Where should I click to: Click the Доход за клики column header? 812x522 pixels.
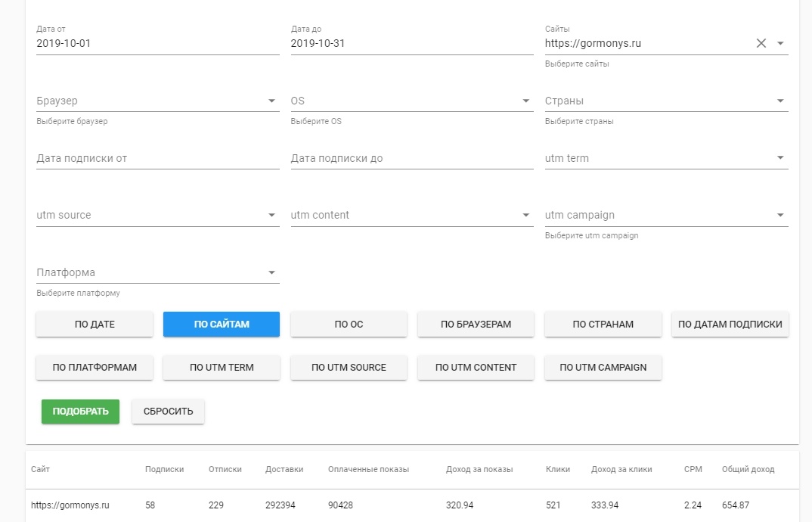(x=621, y=469)
